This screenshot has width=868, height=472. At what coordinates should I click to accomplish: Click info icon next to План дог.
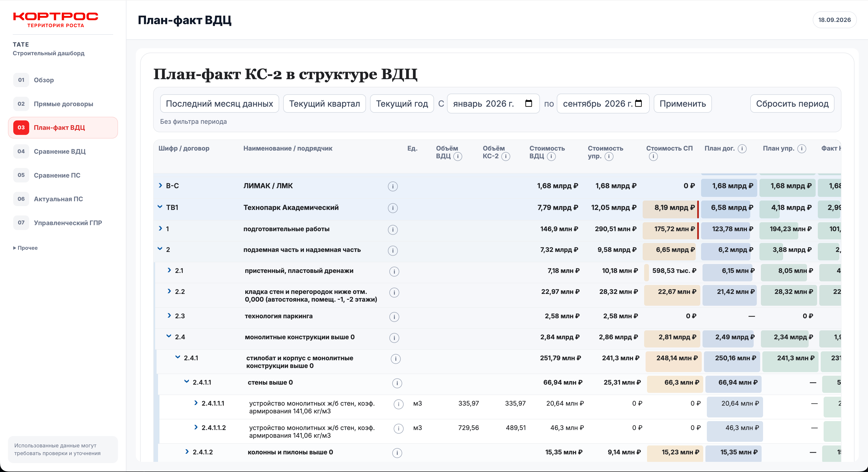[x=742, y=149]
